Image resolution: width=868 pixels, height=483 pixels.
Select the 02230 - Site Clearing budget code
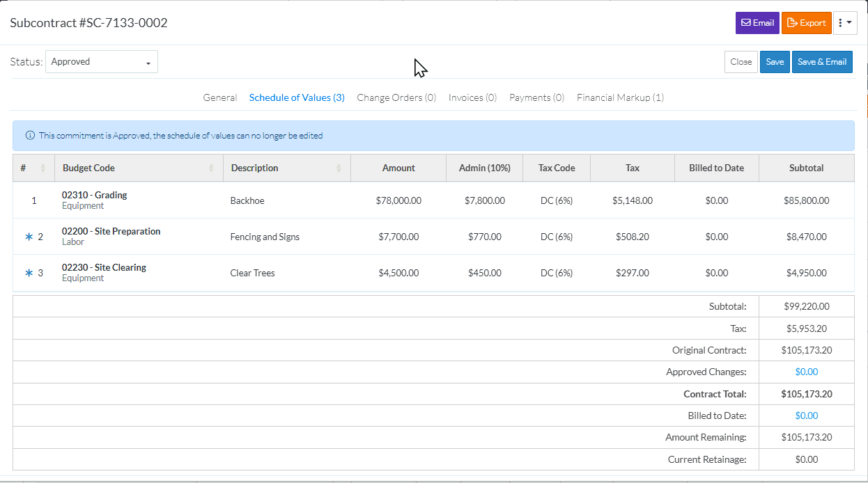click(104, 268)
